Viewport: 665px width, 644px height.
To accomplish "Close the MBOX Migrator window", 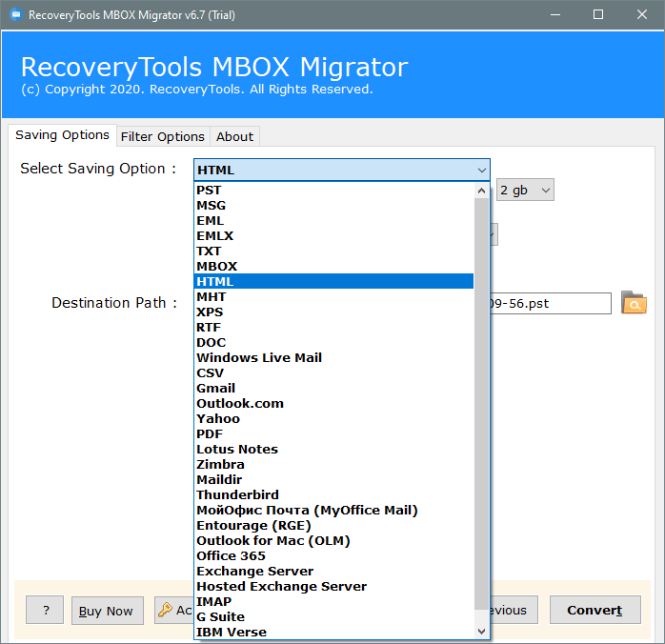I will pyautogui.click(x=642, y=15).
